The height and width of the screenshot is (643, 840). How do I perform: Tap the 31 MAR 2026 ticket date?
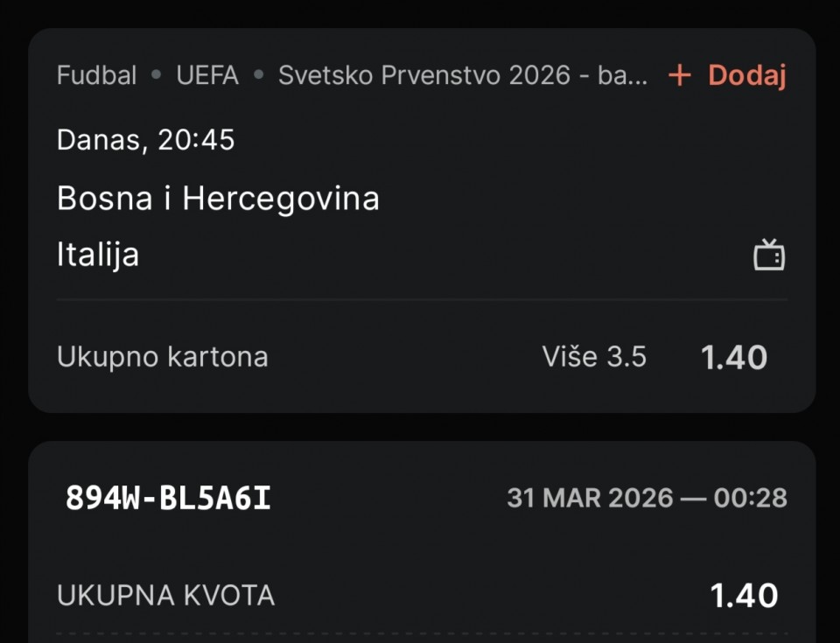click(x=590, y=499)
